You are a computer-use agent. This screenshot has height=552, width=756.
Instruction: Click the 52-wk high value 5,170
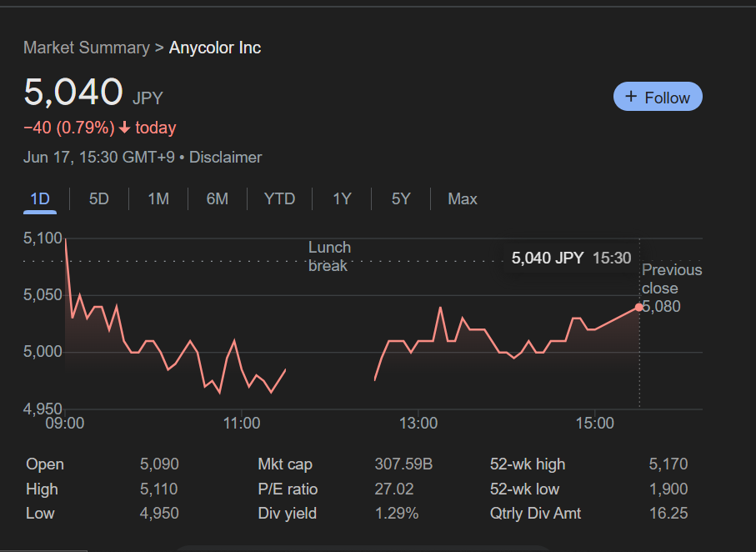click(x=668, y=464)
